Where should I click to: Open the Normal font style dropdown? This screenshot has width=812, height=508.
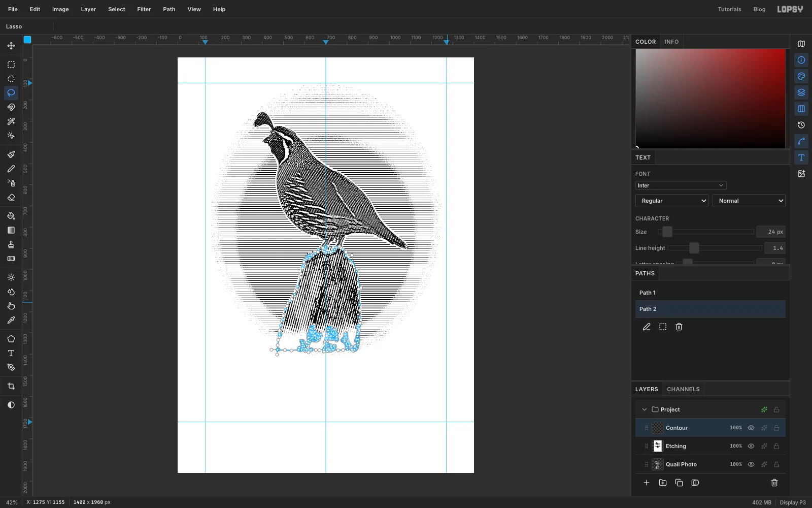click(749, 201)
